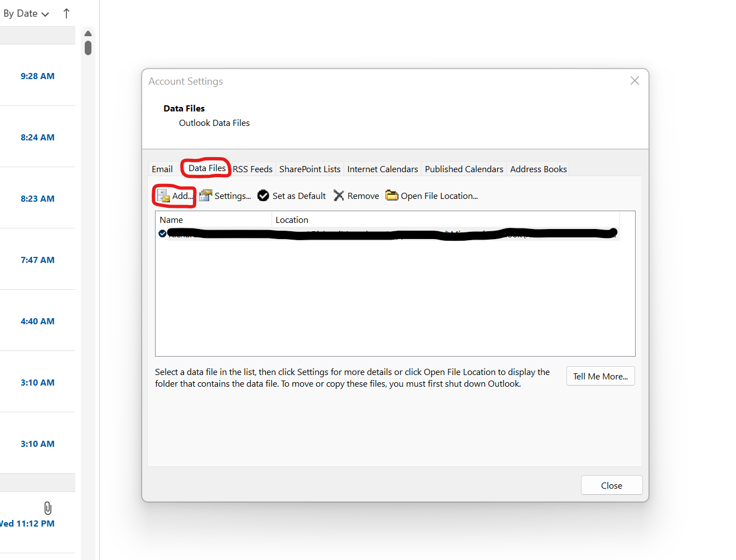The width and height of the screenshot is (736, 560).
Task: Click the Name column header
Action: tap(171, 220)
